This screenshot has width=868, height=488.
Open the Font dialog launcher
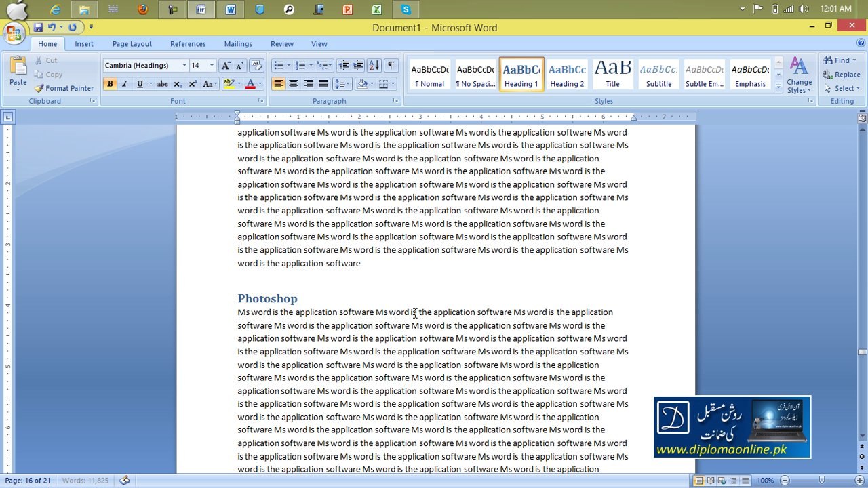pos(261,101)
